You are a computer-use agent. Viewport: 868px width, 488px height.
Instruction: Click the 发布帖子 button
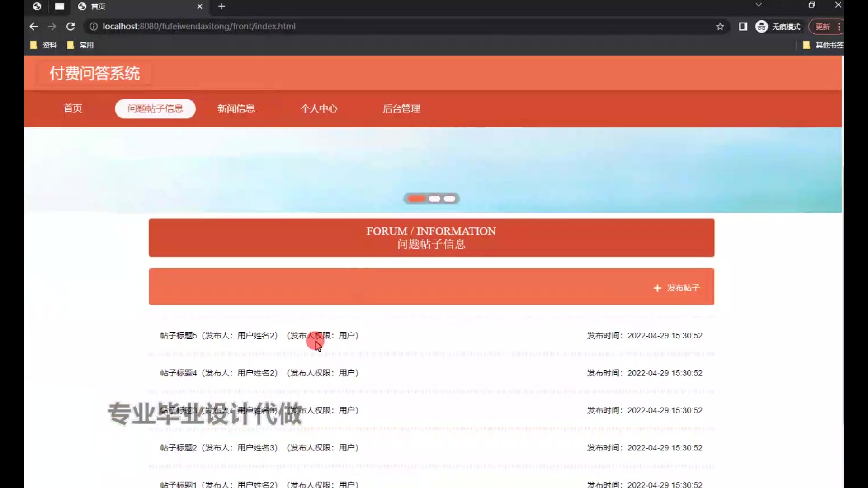pos(677,288)
